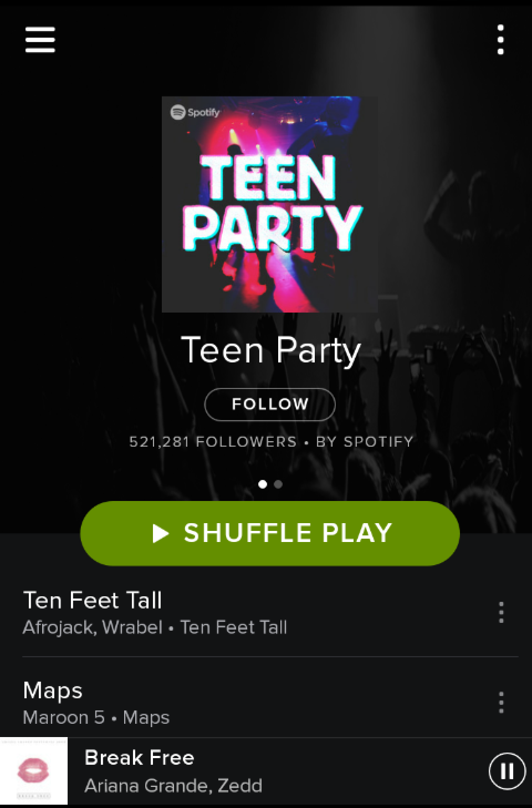
Task: Click the Teen Party playlist title
Action: [271, 351]
